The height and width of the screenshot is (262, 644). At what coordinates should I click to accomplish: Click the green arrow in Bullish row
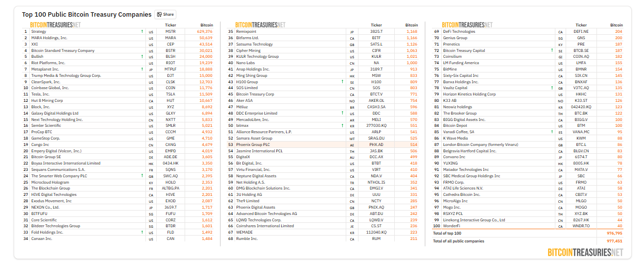pyautogui.click(x=142, y=56)
